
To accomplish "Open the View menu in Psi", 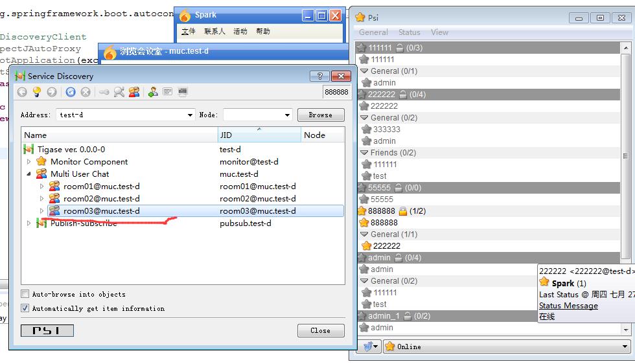I will coord(439,32).
